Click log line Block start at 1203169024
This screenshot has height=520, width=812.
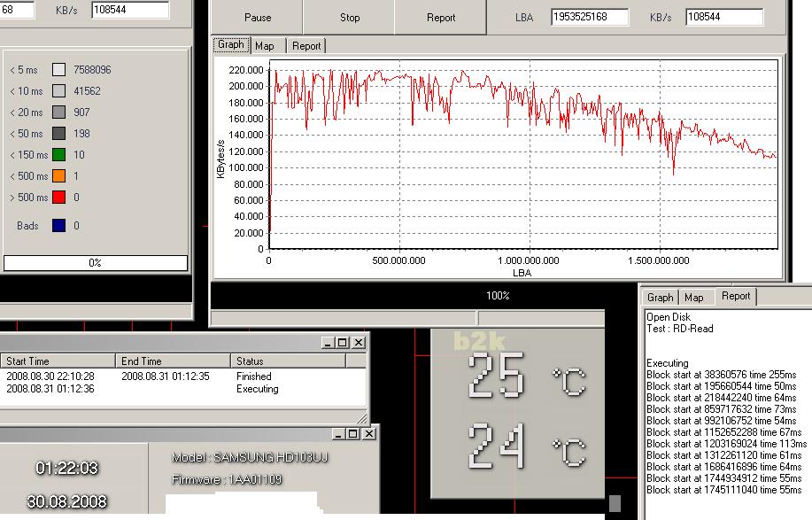[727, 444]
